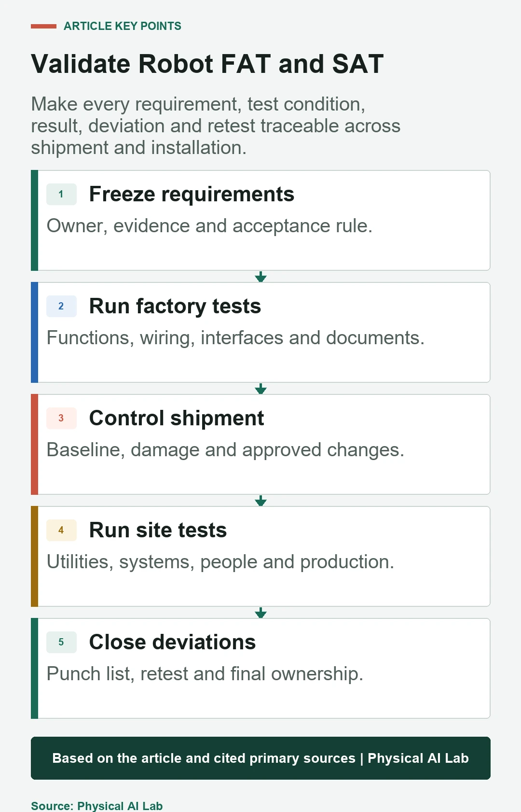Click the Article Key Points label

coord(123,26)
